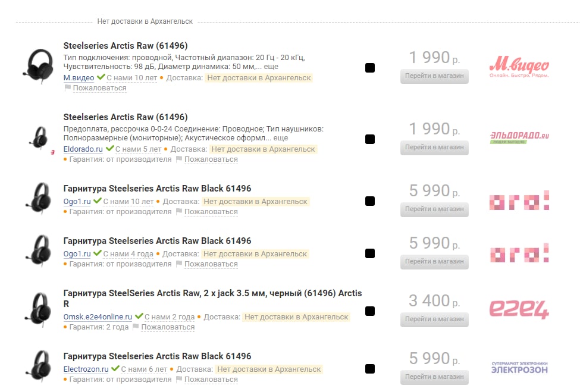Click the highlighted delivery notice in the M.видео row
This screenshot has width=580, height=392.
tap(259, 78)
